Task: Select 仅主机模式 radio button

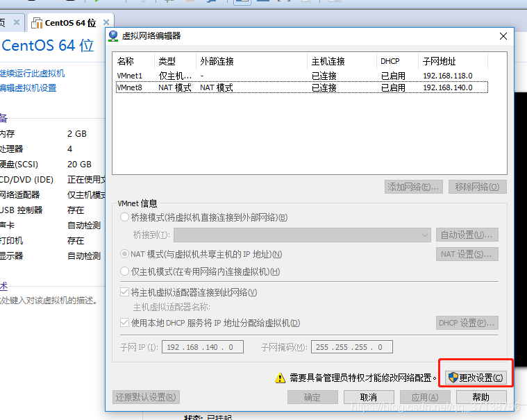Action: (x=125, y=271)
